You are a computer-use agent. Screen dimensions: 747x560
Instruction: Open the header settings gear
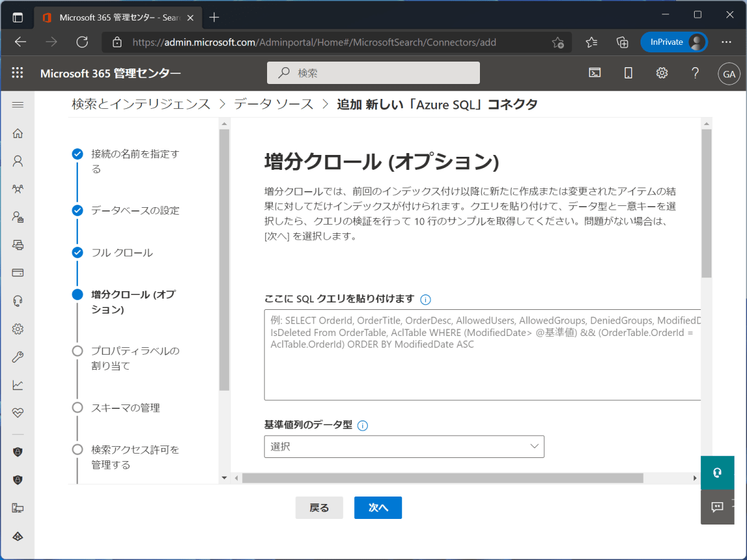click(x=662, y=73)
